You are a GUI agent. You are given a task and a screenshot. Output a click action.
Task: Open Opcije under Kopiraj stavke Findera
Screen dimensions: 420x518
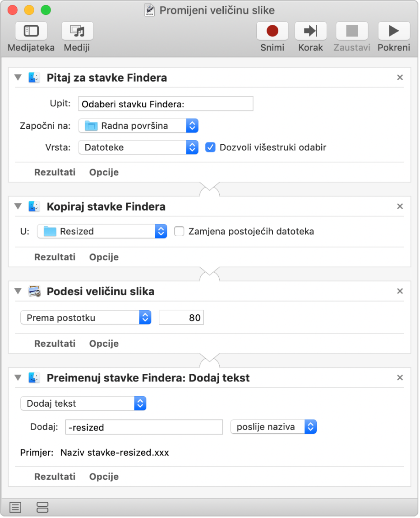tap(104, 257)
